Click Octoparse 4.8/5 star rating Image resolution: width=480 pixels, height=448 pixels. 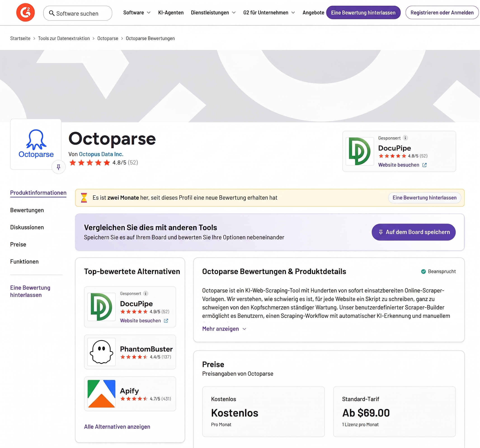tap(103, 163)
